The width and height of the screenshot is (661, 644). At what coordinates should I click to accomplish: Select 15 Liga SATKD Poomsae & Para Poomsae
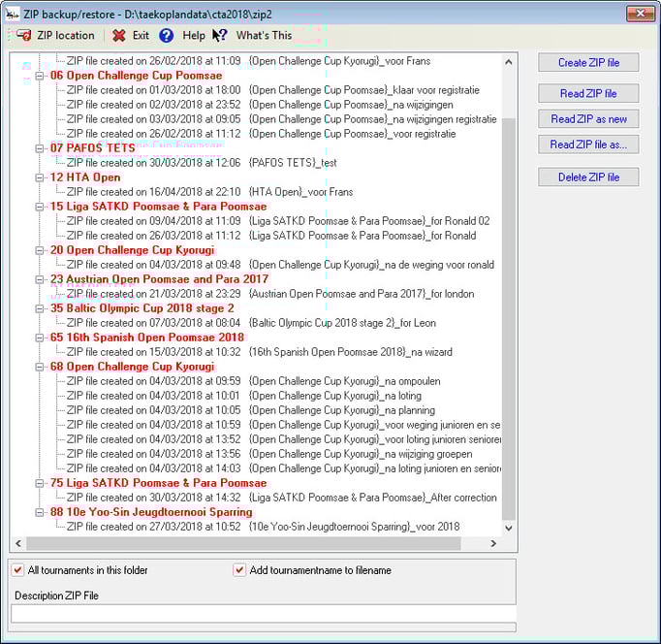point(158,207)
